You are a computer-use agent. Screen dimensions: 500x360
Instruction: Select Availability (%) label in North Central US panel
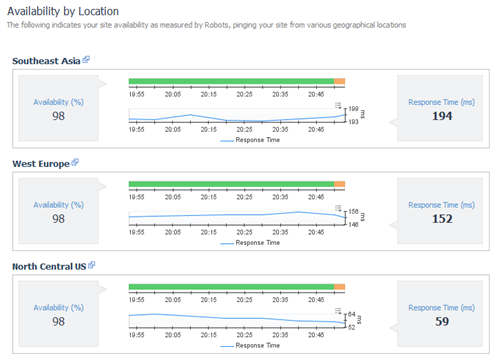coord(58,307)
